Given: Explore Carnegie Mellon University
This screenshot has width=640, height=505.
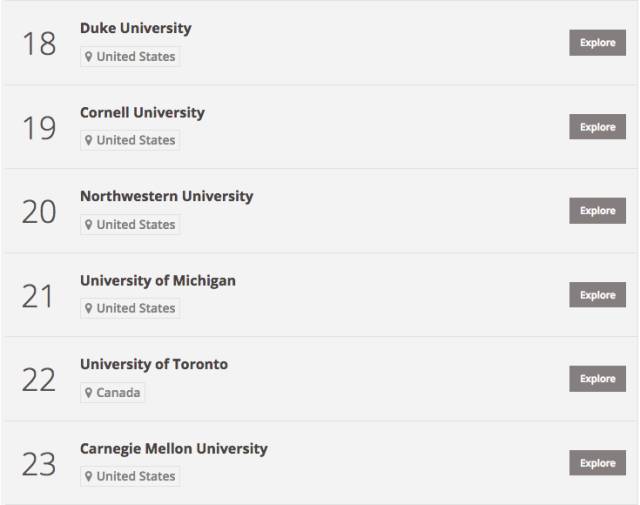Looking at the screenshot, I should pyautogui.click(x=598, y=463).
